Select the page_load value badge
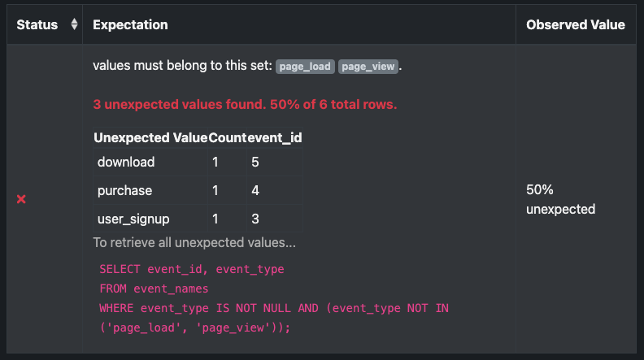644x360 pixels. point(305,67)
